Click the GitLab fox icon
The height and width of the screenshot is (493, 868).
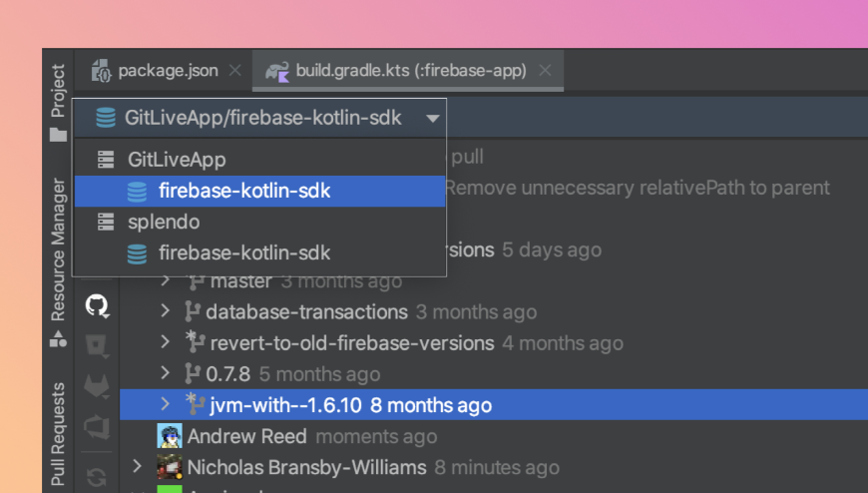pyautogui.click(x=97, y=385)
